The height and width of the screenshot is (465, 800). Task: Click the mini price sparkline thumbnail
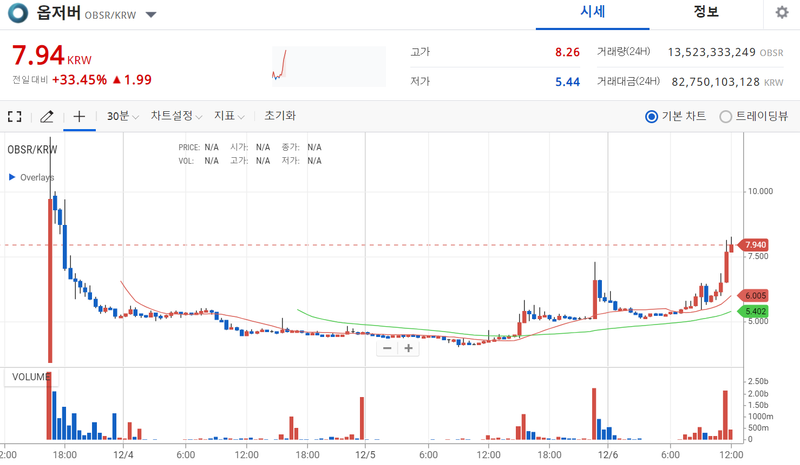[329, 66]
